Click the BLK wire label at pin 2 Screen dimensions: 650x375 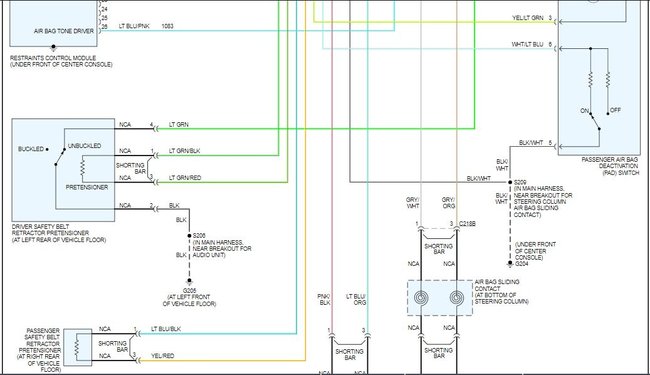[174, 206]
